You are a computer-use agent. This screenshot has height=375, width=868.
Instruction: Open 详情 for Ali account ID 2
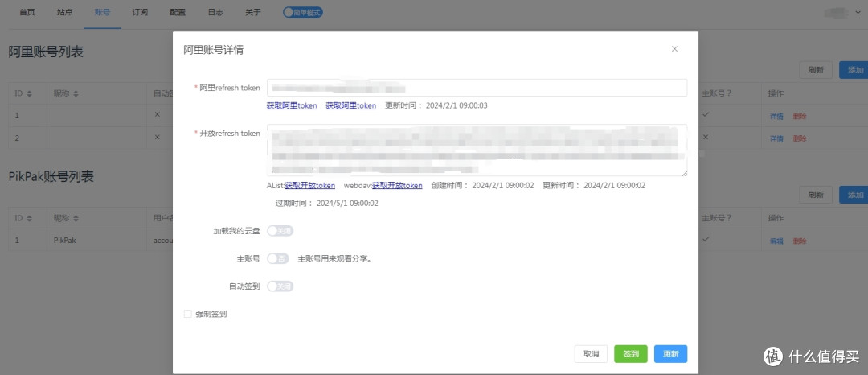776,138
